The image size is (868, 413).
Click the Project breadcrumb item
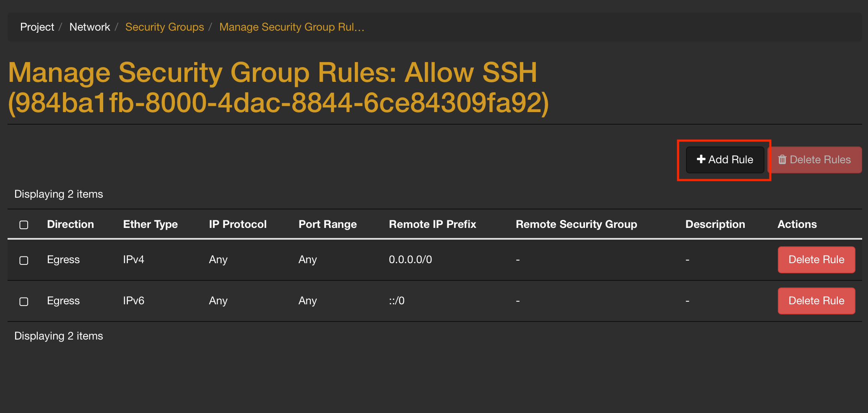click(x=37, y=27)
